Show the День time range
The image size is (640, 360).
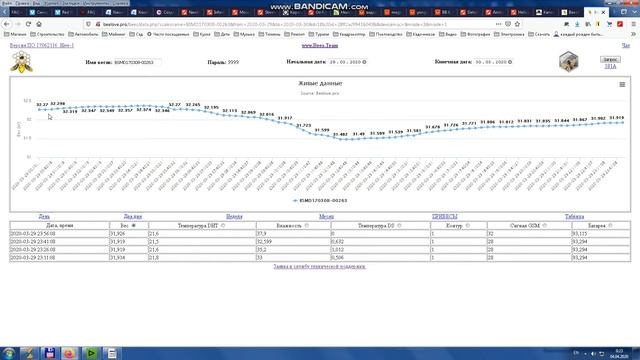pyautogui.click(x=44, y=216)
